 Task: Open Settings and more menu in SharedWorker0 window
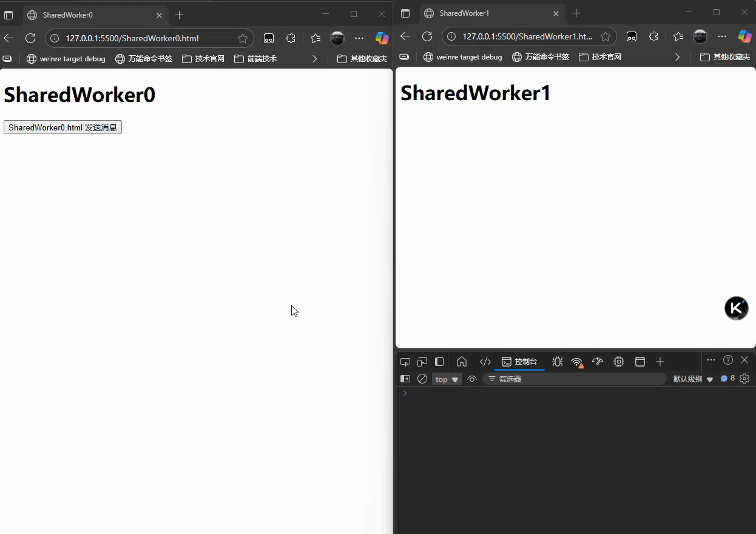tap(359, 38)
